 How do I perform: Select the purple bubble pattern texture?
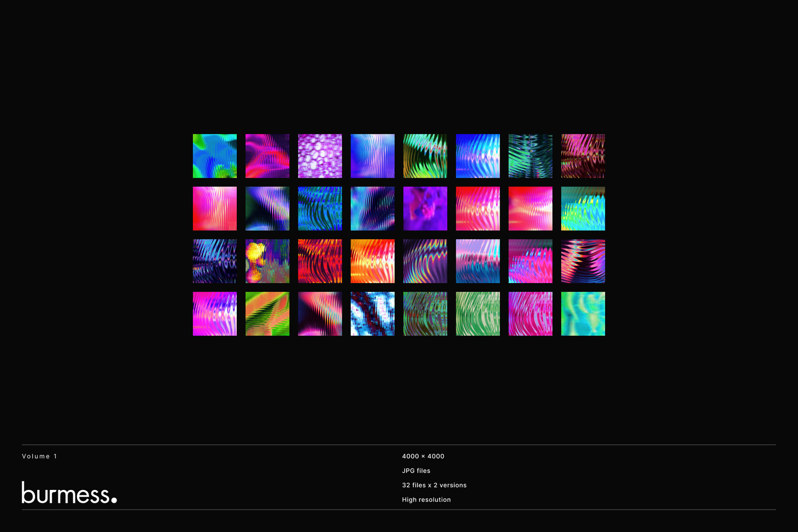click(319, 156)
